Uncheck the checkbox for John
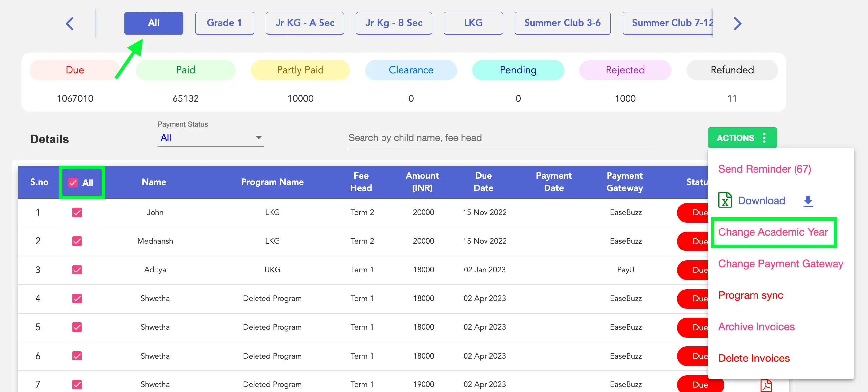The width and height of the screenshot is (868, 392). (x=77, y=212)
